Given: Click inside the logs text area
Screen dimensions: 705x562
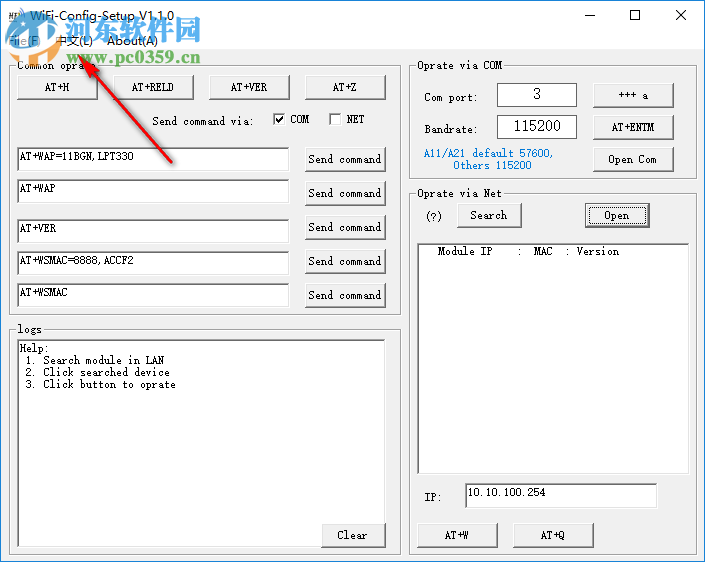Looking at the screenshot, I should click(x=201, y=443).
